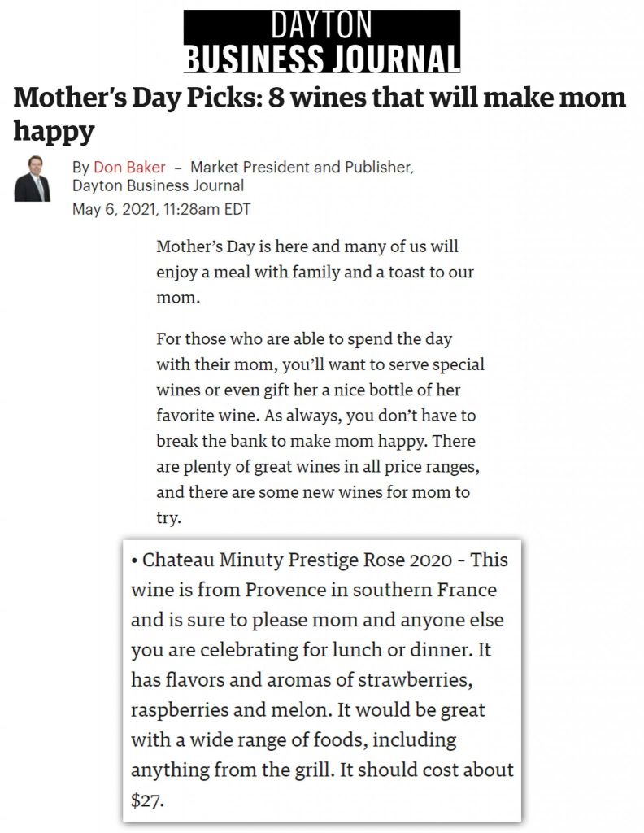The height and width of the screenshot is (833, 644).
Task: Click 'Dayton Business Journal' in the byline
Action: [158, 185]
